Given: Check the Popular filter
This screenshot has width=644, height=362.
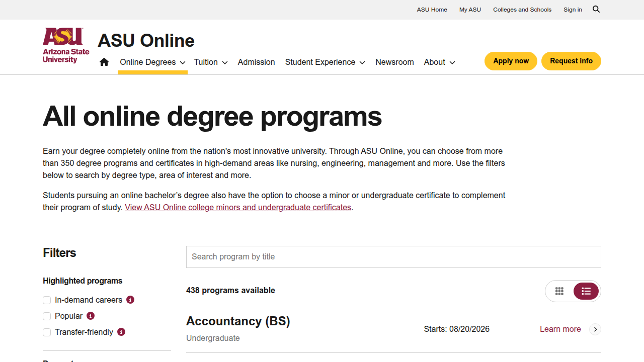Looking at the screenshot, I should click(47, 316).
